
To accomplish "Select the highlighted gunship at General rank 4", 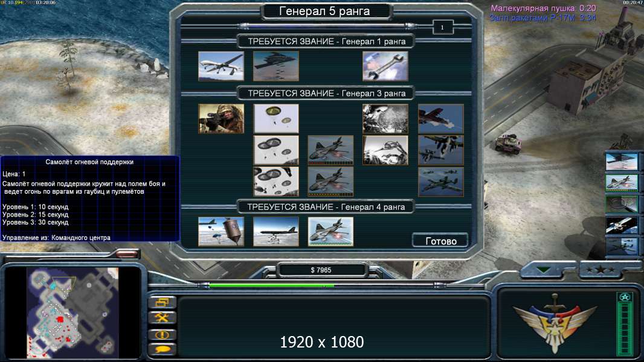I will click(330, 232).
